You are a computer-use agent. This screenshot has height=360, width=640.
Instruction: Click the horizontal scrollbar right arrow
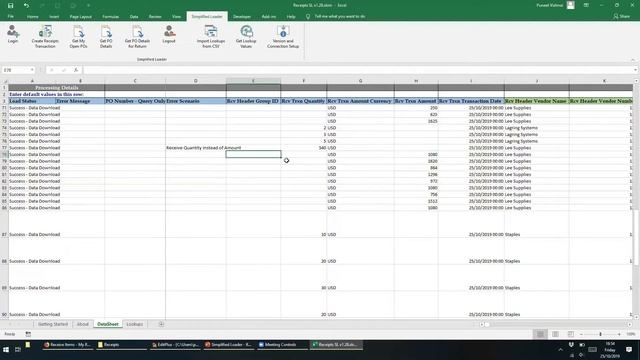coord(630,324)
